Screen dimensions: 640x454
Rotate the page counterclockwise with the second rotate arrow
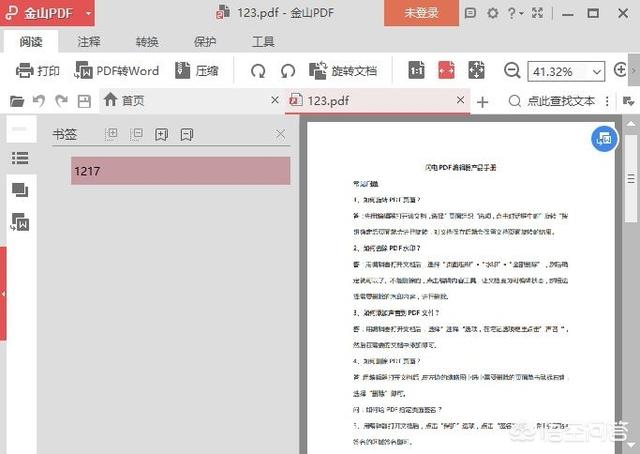(x=288, y=71)
